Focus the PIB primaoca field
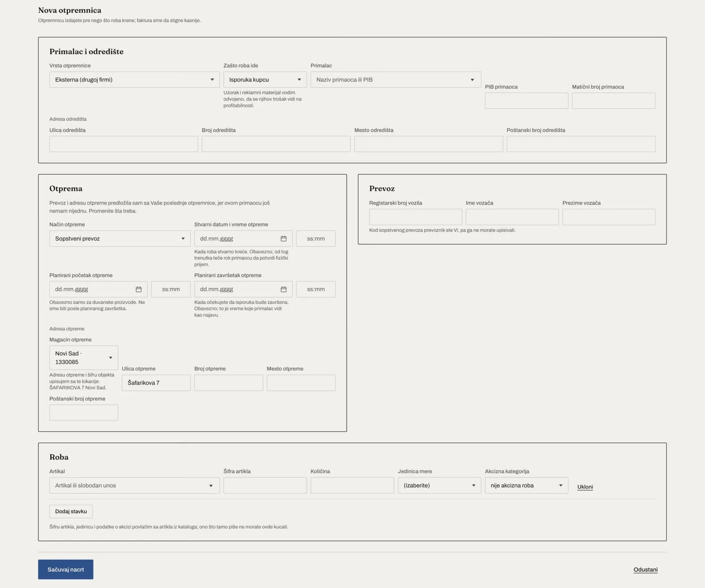 coord(526,101)
